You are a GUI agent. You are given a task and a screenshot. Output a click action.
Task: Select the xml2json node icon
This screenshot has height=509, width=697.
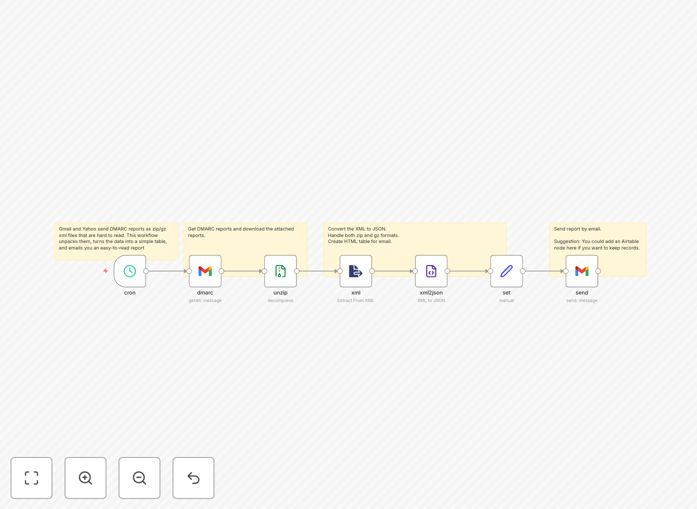431,271
